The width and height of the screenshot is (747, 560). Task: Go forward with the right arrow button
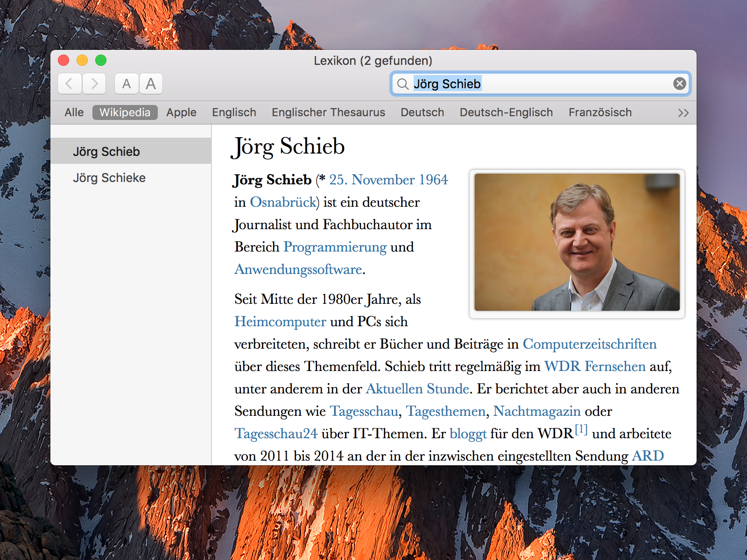tap(94, 84)
